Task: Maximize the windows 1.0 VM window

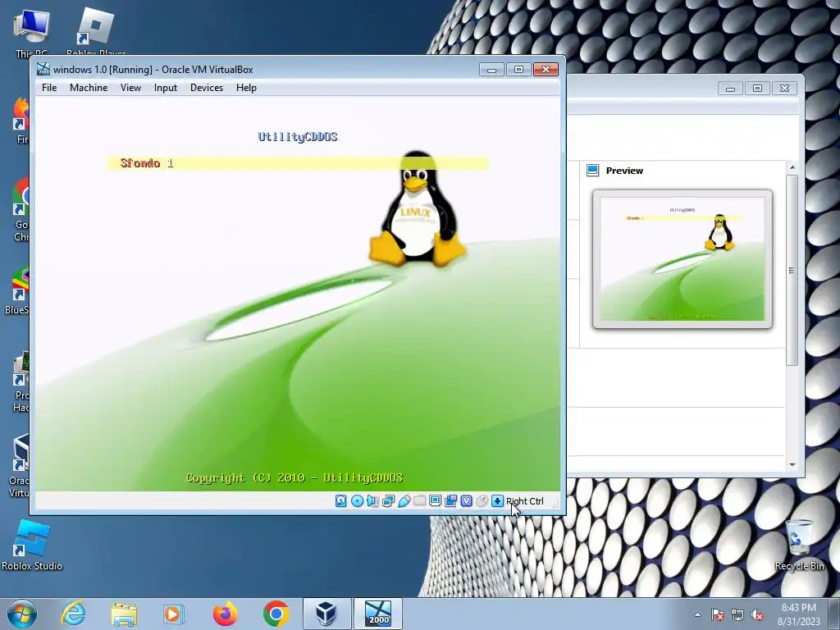Action: (x=518, y=69)
